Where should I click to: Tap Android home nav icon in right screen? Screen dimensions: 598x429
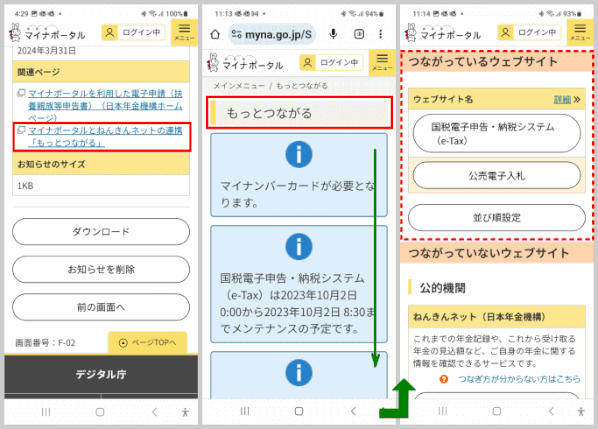coord(497,411)
